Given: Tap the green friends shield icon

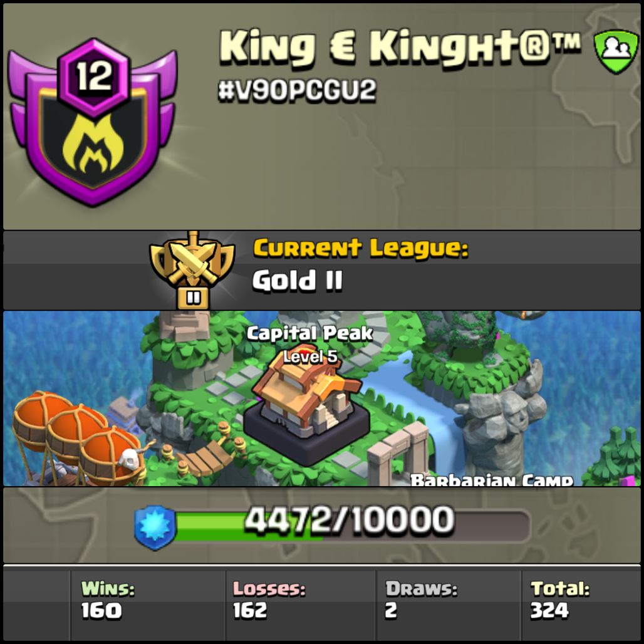Looking at the screenshot, I should [x=616, y=51].
